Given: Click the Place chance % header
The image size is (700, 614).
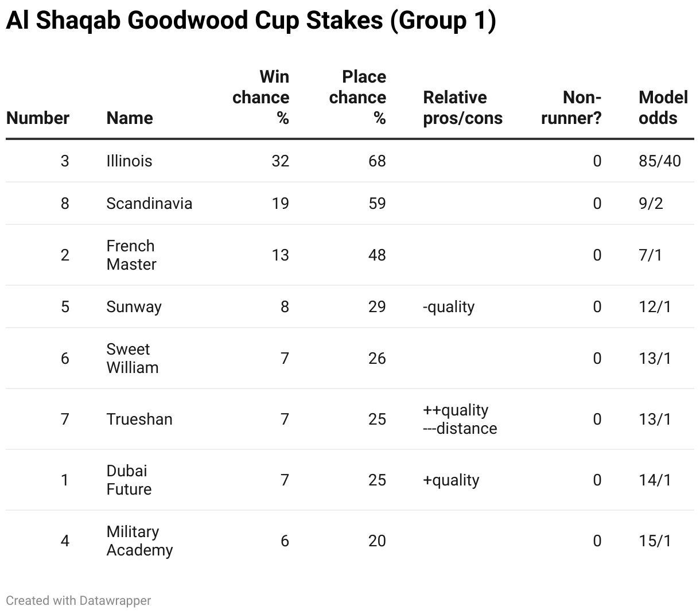Looking at the screenshot, I should (x=357, y=98).
